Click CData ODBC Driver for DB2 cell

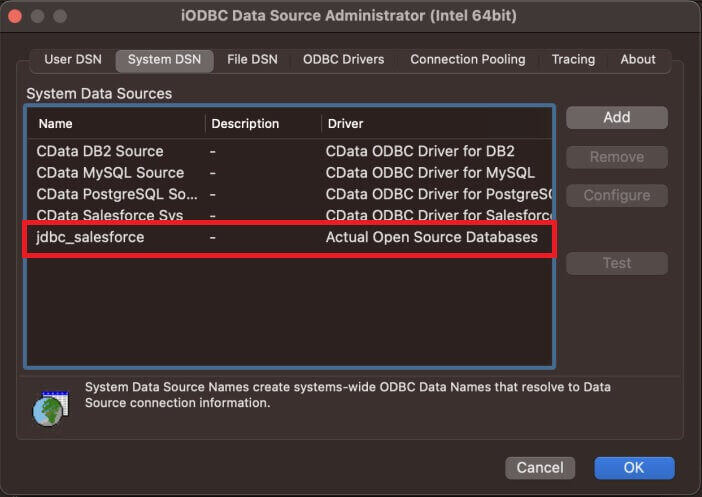(x=420, y=151)
